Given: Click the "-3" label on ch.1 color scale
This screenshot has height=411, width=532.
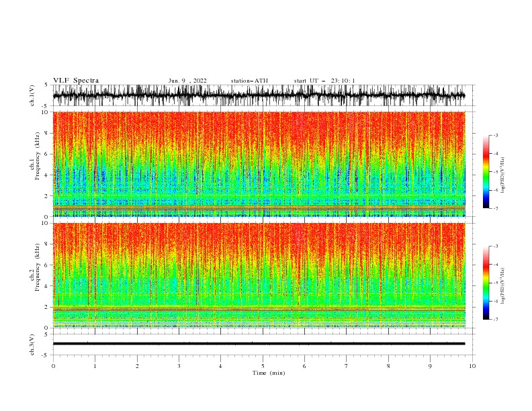Looking at the screenshot, I should 496,135.
